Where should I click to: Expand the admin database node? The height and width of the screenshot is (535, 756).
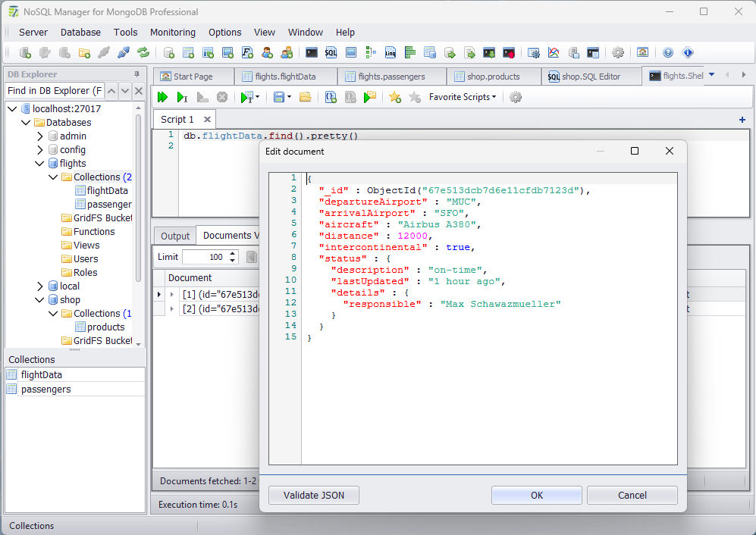[40, 136]
